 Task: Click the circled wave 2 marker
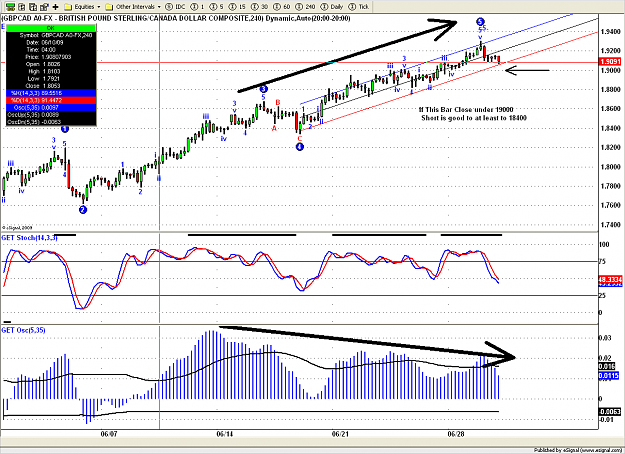83,210
